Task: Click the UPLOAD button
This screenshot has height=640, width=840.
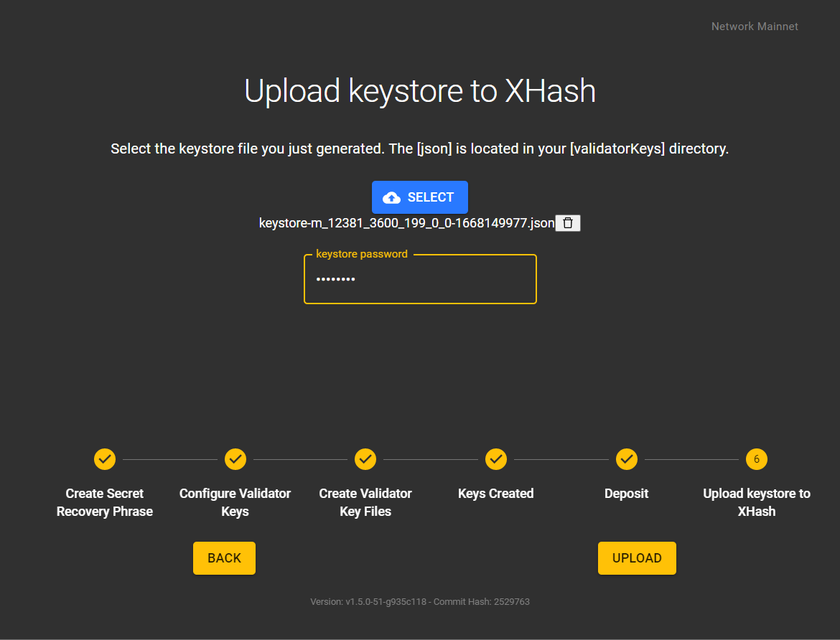Action: [x=636, y=558]
